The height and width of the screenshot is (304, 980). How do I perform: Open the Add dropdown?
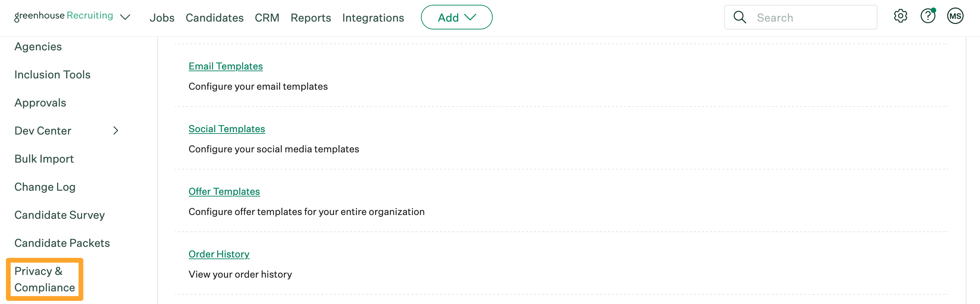456,17
